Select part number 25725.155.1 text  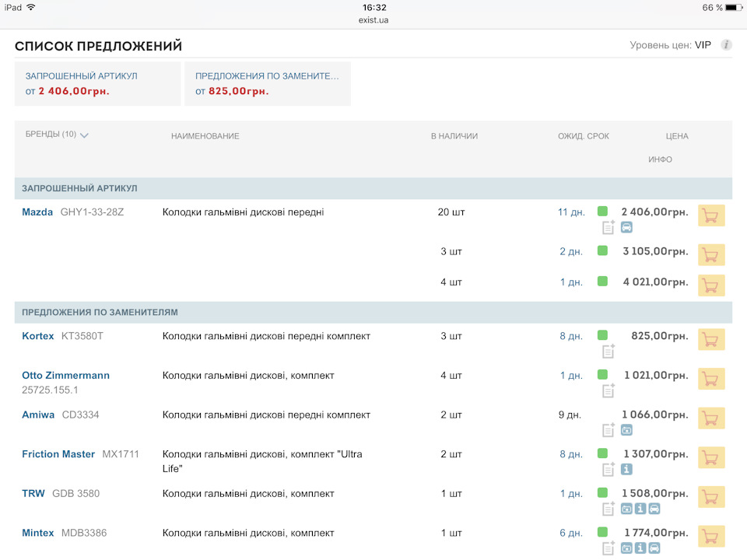(50, 390)
